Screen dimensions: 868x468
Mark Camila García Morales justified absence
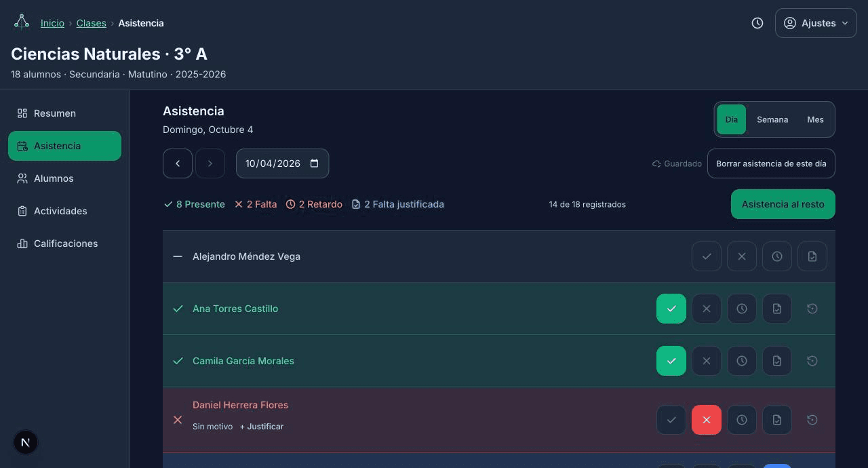point(777,361)
